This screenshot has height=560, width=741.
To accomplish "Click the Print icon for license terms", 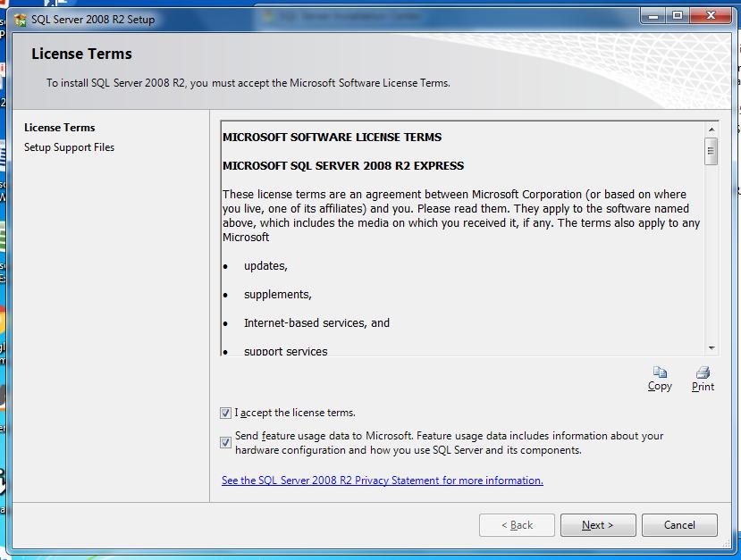I will coord(703,372).
